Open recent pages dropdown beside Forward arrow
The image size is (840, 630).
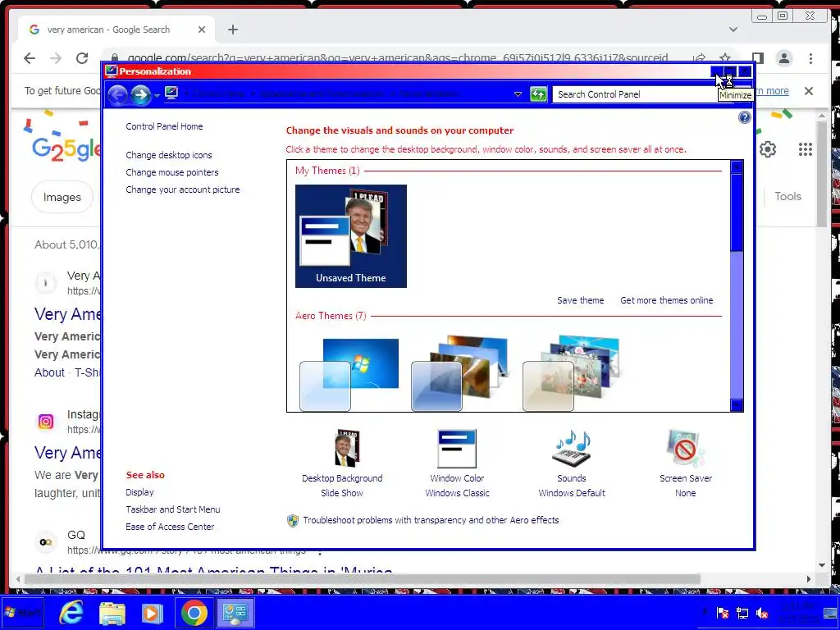coord(157,95)
